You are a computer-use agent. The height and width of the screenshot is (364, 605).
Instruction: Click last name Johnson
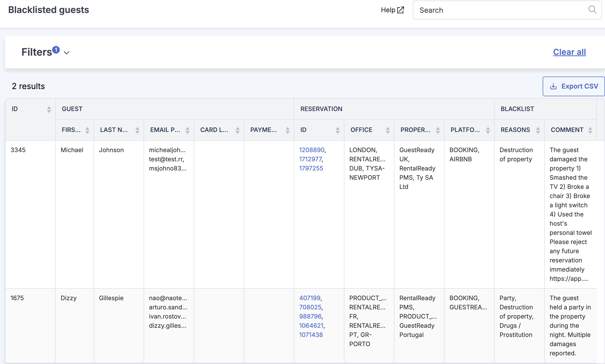click(x=111, y=150)
